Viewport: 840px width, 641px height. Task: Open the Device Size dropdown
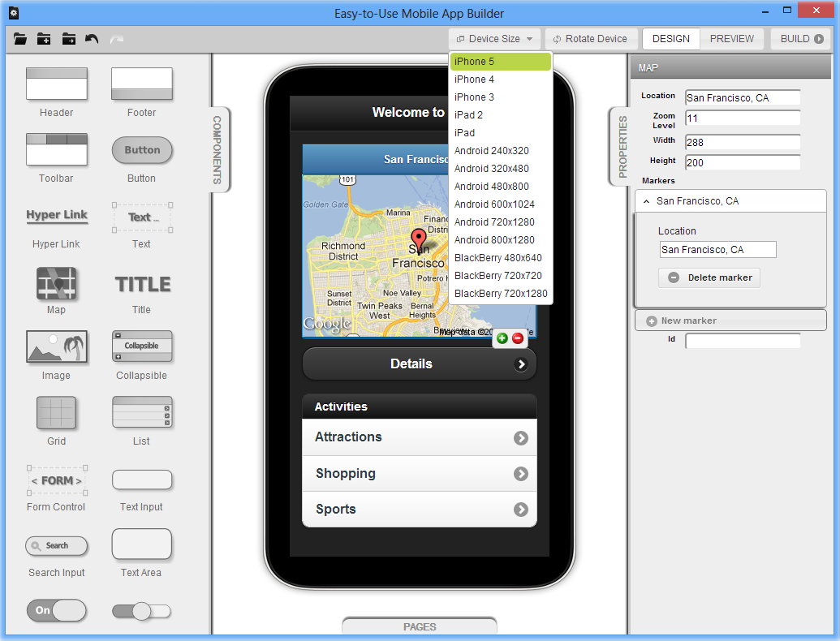[494, 39]
